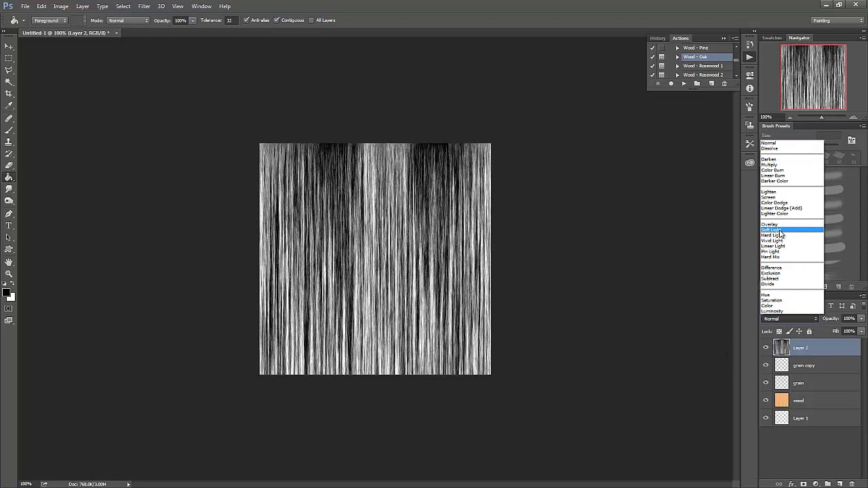
Task: Open the Mode dropdown in options bar
Action: coord(128,20)
